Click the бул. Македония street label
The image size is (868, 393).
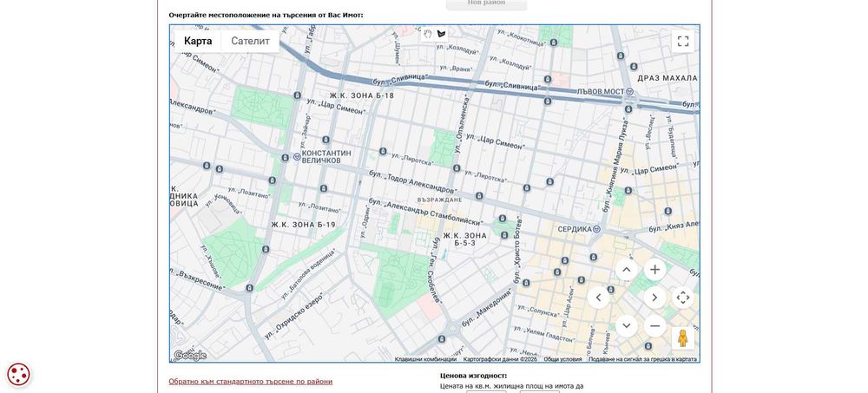[486, 310]
